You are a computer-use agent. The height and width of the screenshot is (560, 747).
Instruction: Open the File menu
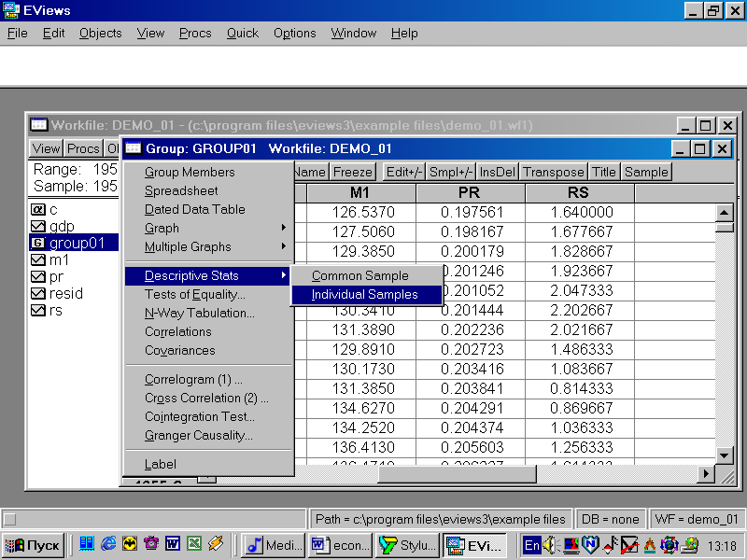[18, 34]
